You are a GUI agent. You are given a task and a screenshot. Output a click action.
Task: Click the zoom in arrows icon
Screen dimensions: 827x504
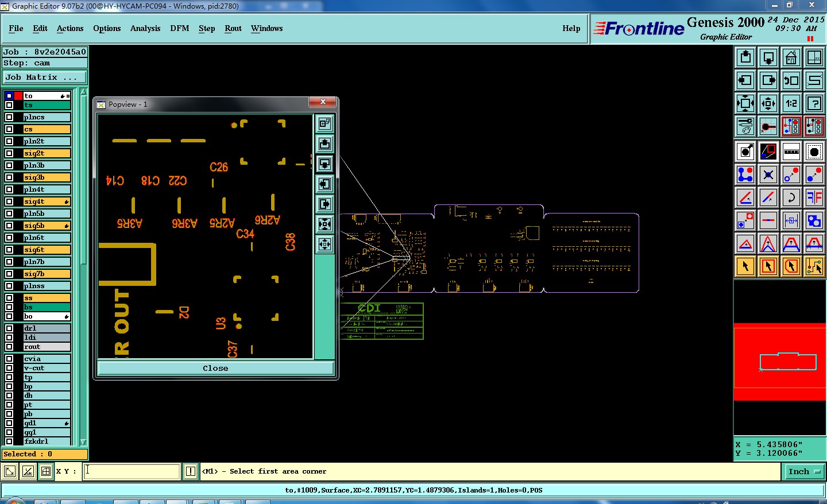pos(745,103)
